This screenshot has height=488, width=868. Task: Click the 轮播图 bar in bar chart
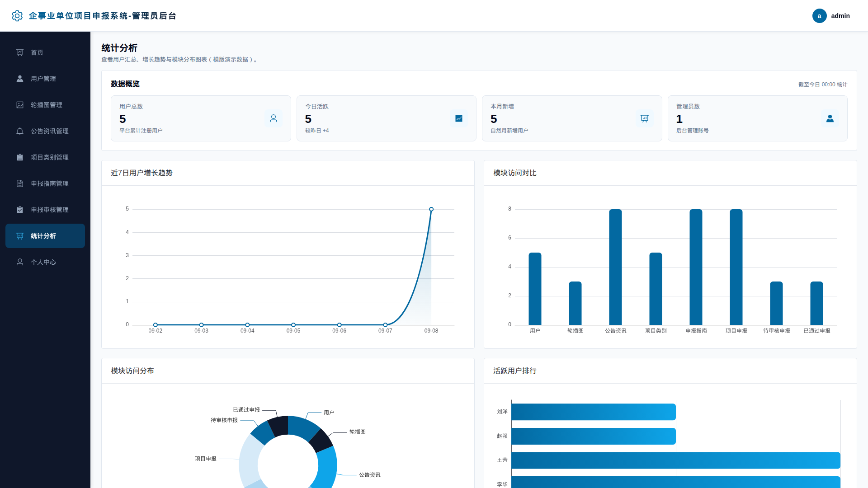(x=575, y=303)
